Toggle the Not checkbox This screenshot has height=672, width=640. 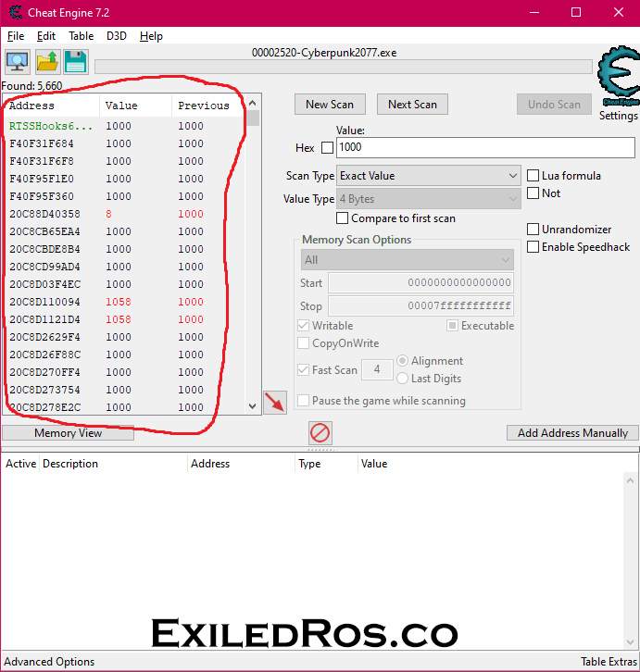533,193
